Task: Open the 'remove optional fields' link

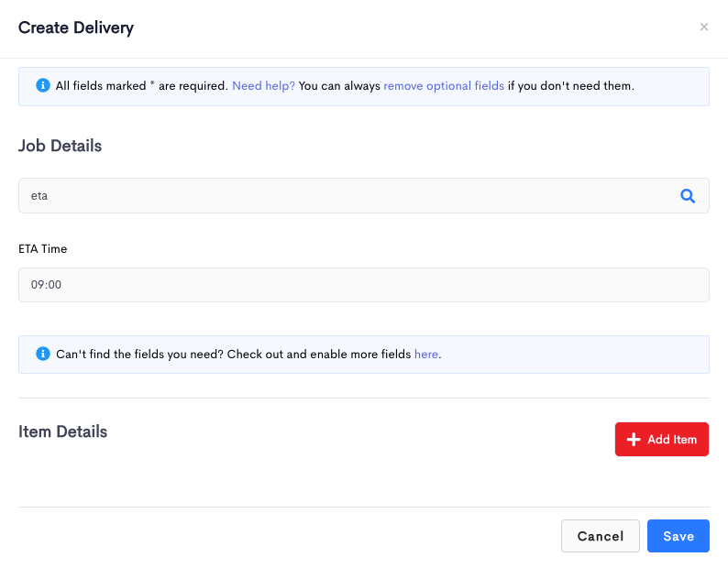Action: coord(444,86)
